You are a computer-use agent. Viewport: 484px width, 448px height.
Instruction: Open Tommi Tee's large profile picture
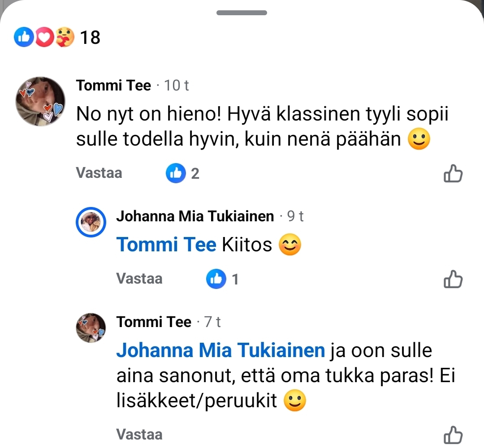(x=40, y=101)
